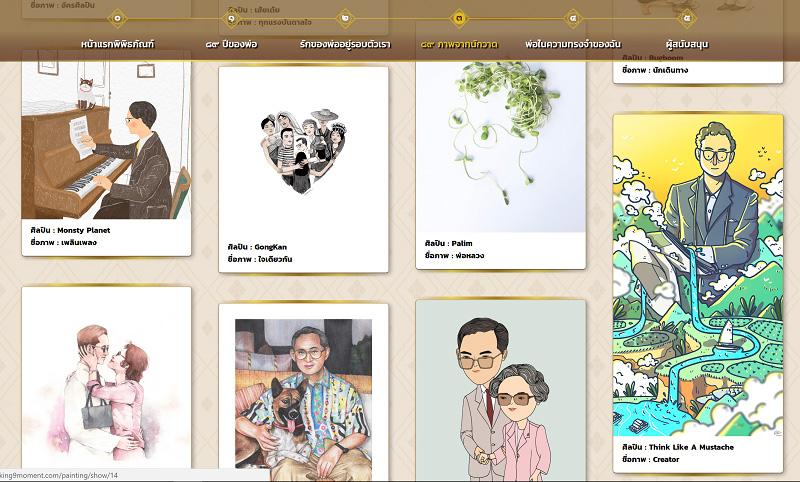The height and width of the screenshot is (482, 800).
Task: Click the last diamond marker numbered ๕
Action: [686, 18]
